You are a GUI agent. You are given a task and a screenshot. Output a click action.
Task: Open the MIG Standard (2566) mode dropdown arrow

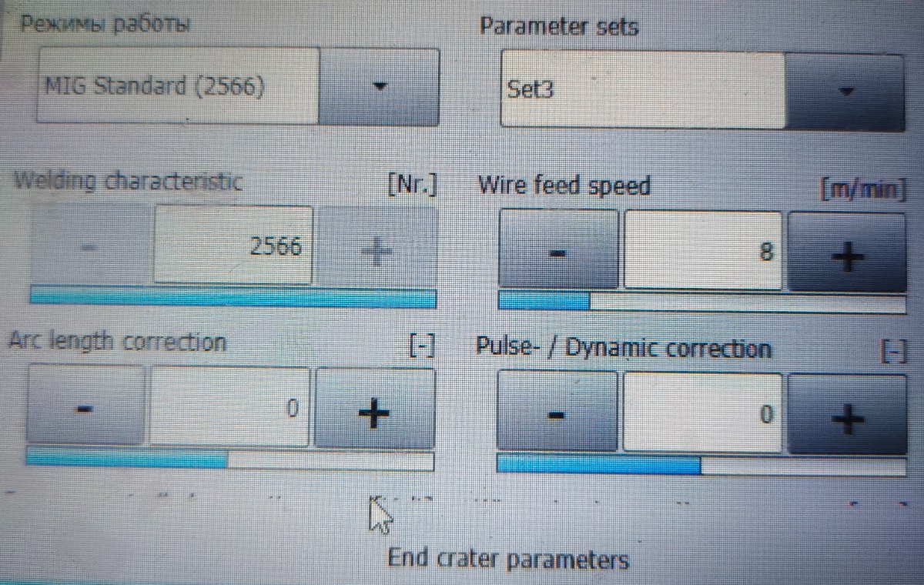click(x=378, y=86)
